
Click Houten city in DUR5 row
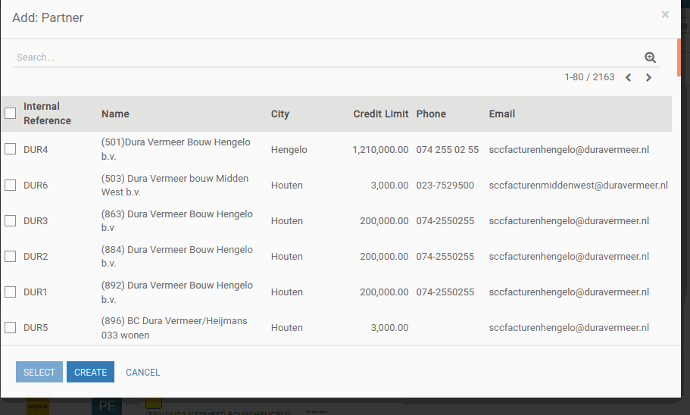pos(287,328)
